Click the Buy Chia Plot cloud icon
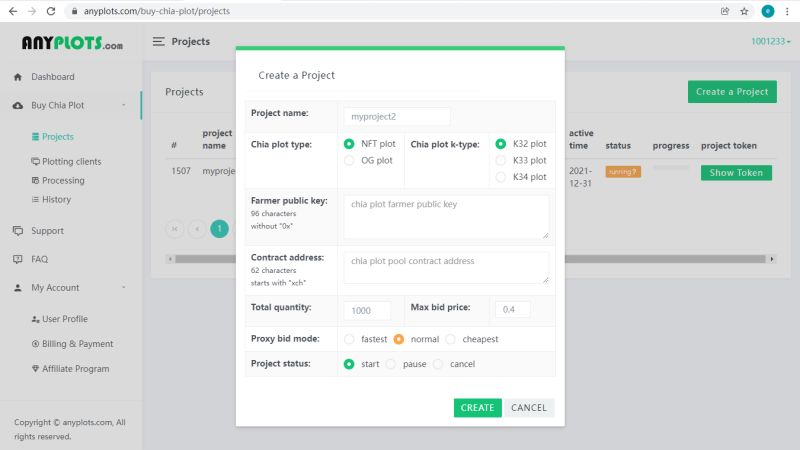This screenshot has height=450, width=800. [18, 106]
